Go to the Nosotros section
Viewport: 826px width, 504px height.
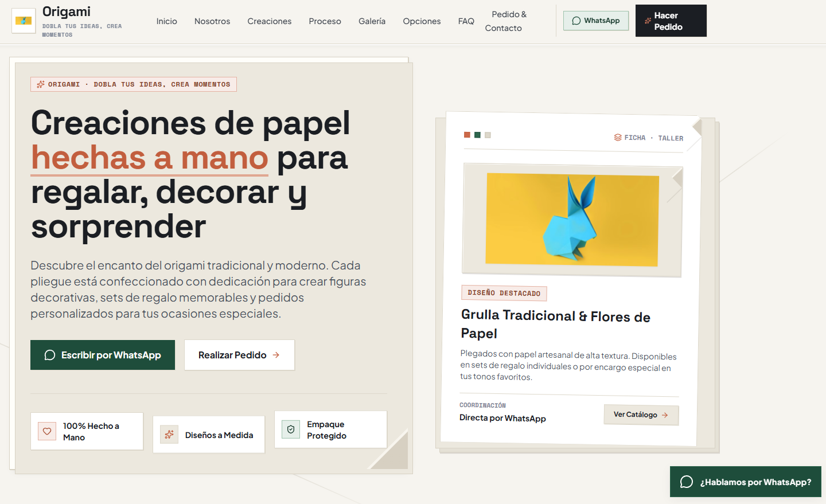[212, 21]
